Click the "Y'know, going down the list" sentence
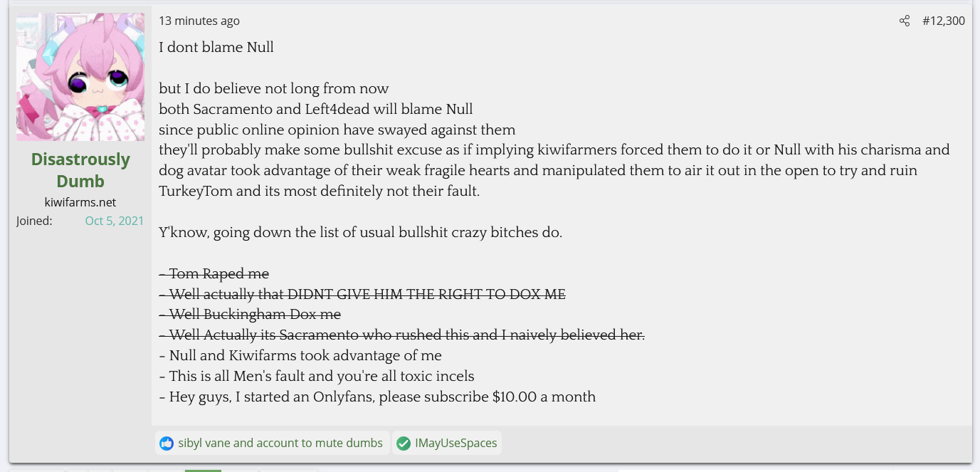980x472 pixels. point(361,233)
